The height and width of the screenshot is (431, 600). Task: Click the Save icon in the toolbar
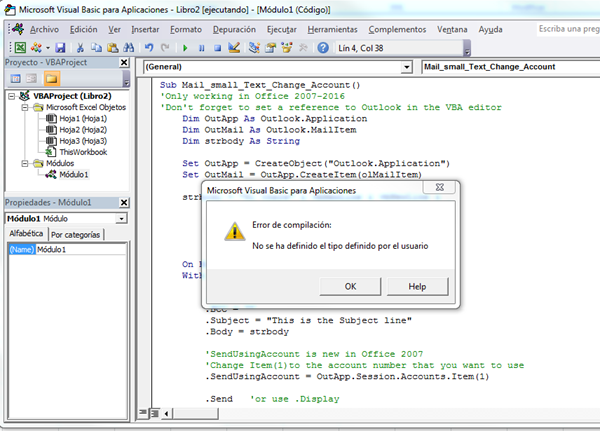[x=60, y=47]
